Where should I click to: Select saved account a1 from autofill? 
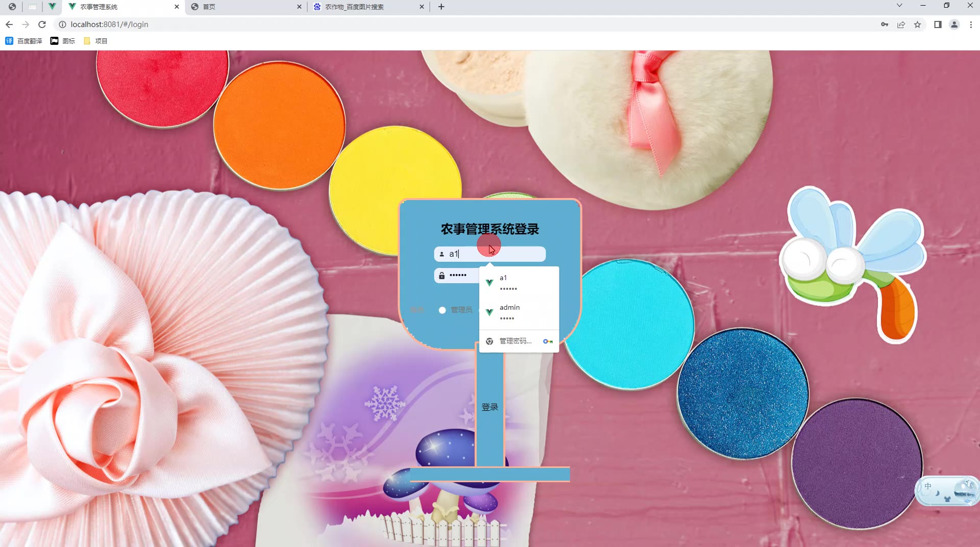click(x=519, y=283)
